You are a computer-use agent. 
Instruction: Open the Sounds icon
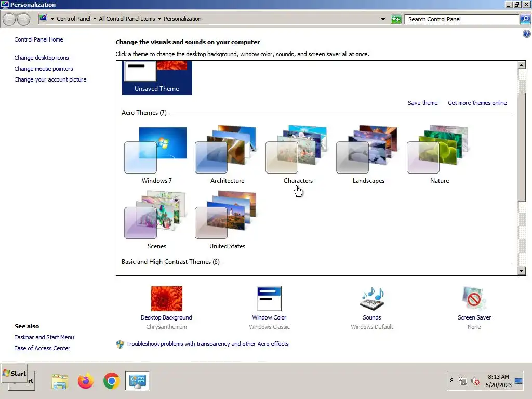tap(372, 299)
